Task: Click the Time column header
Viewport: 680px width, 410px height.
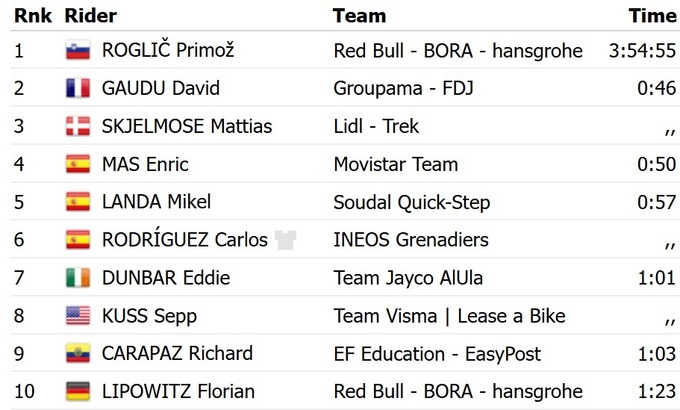Action: pyautogui.click(x=652, y=16)
